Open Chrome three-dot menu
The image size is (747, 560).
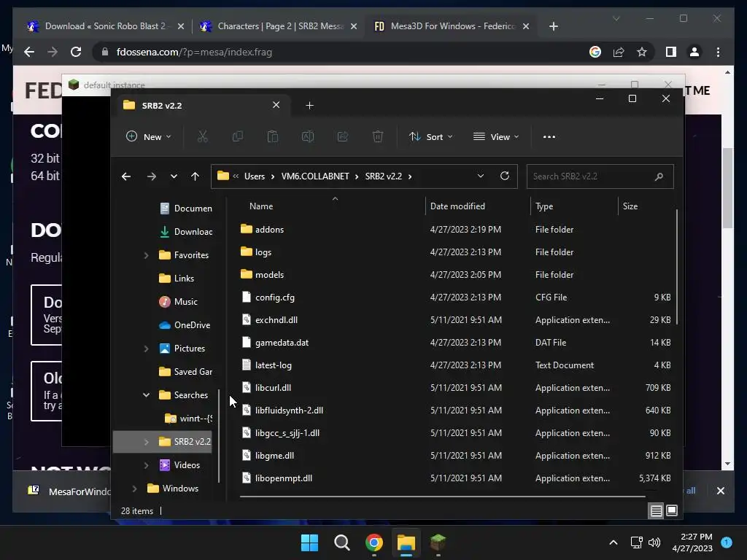718,52
